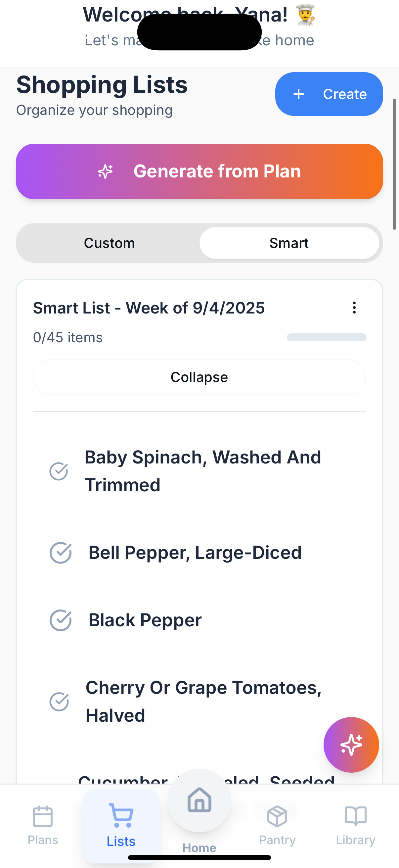399x868 pixels.
Task: Click the vertical scrollbar on the right edge
Action: click(x=394, y=164)
